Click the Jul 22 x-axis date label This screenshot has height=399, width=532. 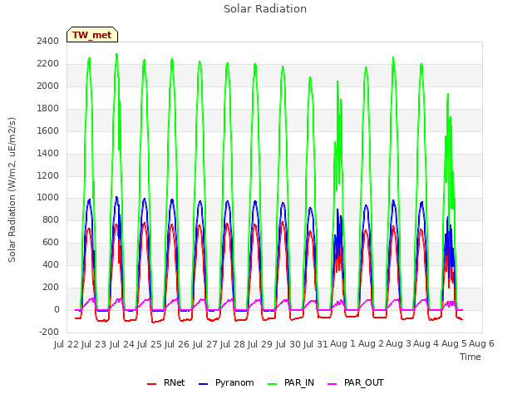(66, 344)
